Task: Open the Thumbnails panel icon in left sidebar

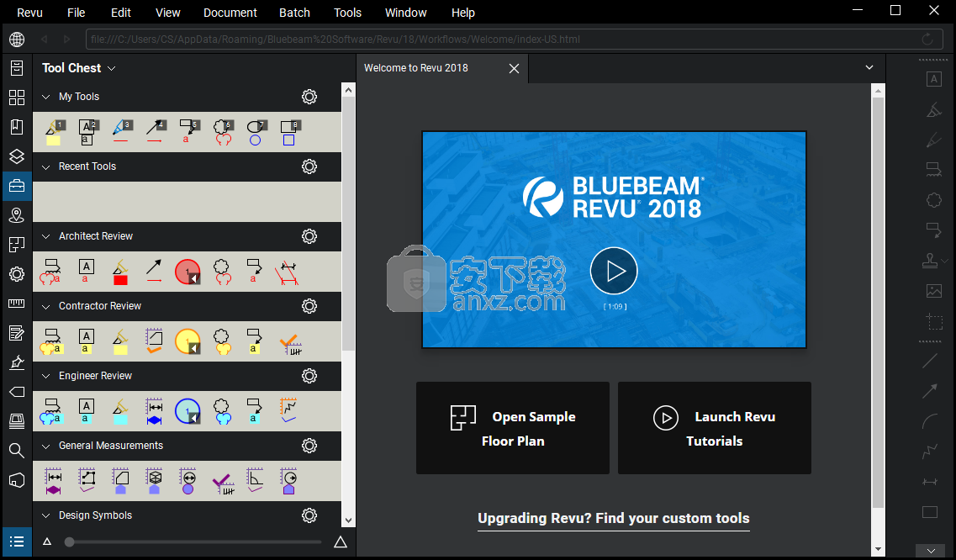Action: click(17, 98)
